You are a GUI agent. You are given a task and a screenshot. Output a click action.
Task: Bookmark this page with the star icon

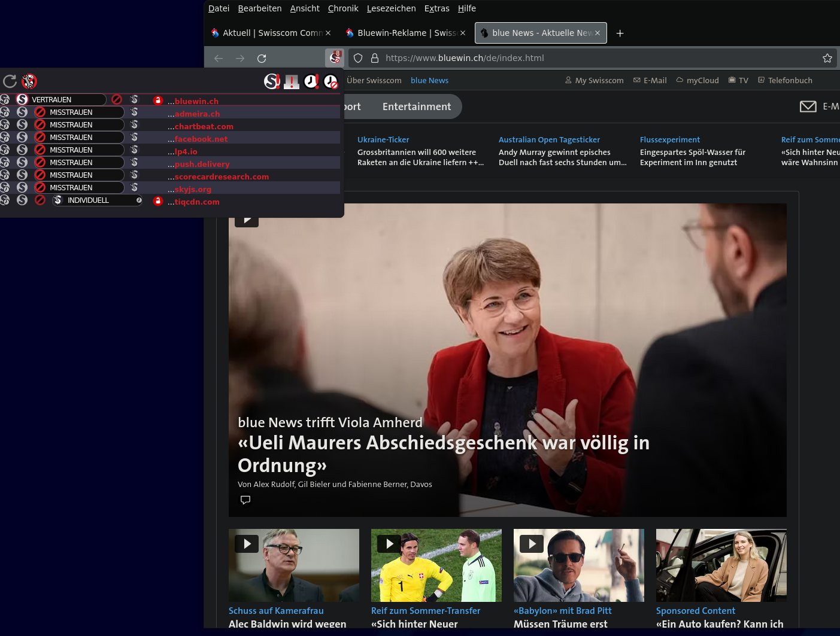[x=827, y=58]
